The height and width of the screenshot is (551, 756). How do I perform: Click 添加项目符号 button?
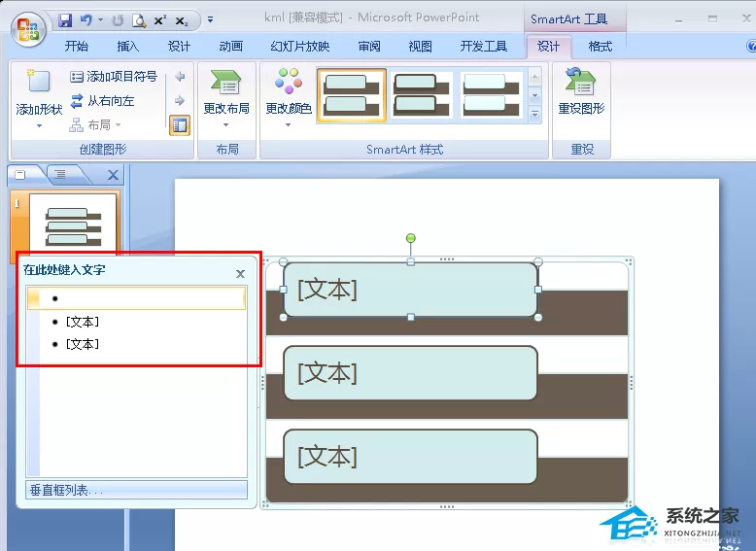(114, 76)
